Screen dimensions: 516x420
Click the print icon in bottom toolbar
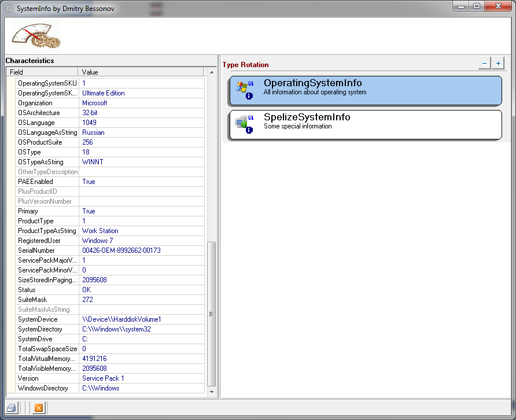tap(12, 408)
